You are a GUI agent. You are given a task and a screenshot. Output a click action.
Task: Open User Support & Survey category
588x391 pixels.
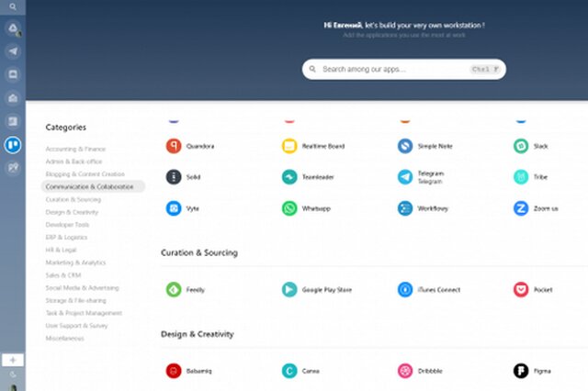pyautogui.click(x=76, y=326)
